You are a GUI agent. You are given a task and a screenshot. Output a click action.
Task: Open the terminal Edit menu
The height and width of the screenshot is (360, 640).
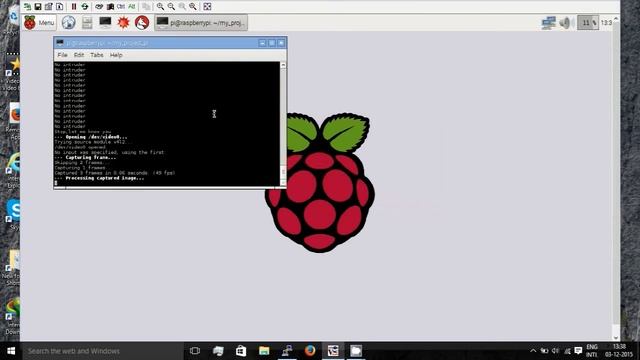(79, 55)
